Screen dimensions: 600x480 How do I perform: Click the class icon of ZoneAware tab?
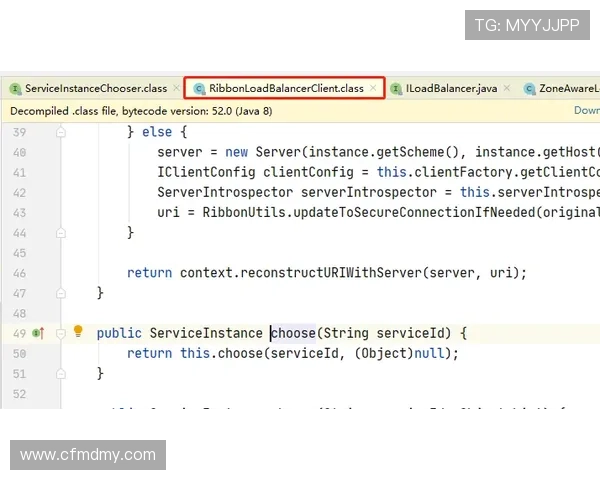[x=529, y=89]
